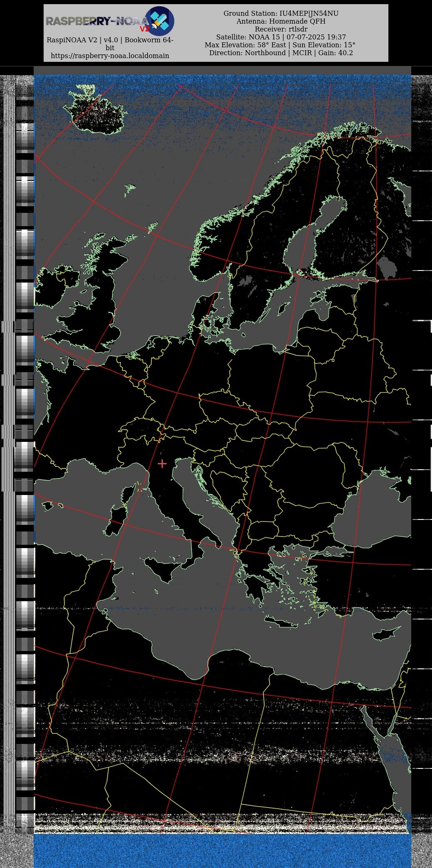Open the https://raspberry-noaa.localdomain URL text

coord(110,56)
